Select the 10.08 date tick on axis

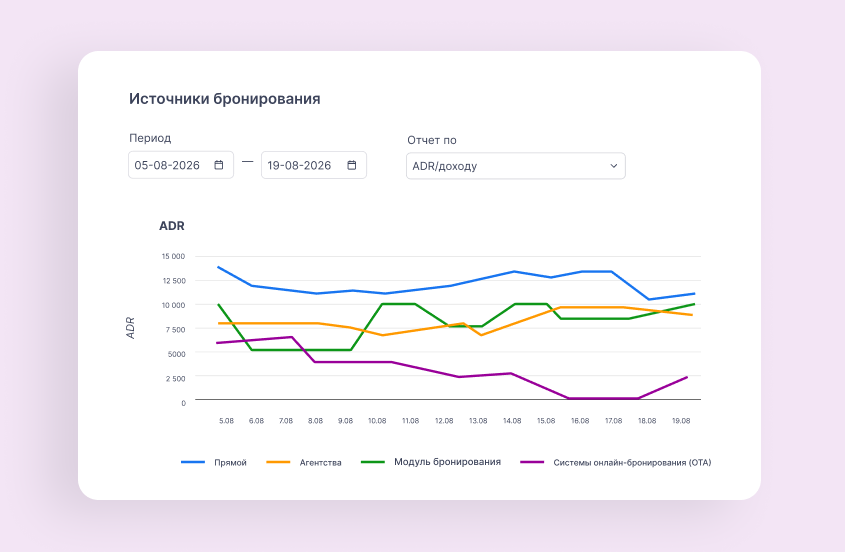pyautogui.click(x=377, y=420)
